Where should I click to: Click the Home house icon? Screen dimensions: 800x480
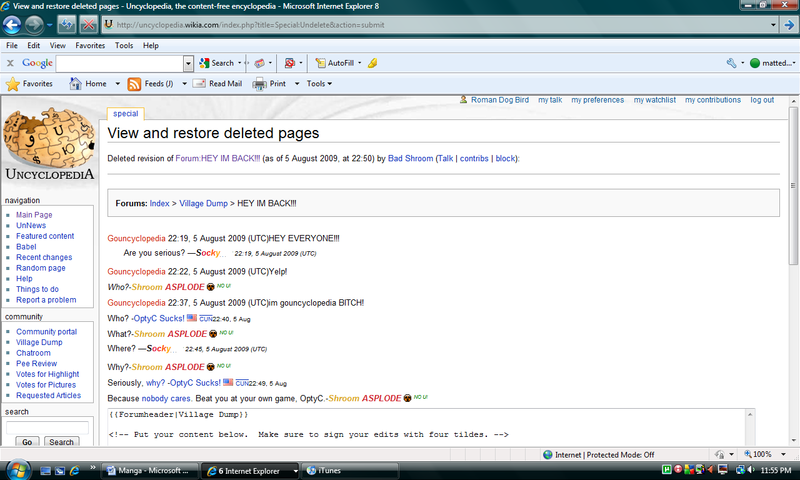pyautogui.click(x=75, y=83)
